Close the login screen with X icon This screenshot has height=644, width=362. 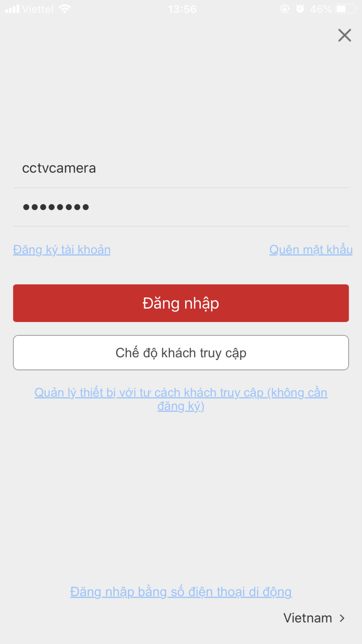point(345,35)
